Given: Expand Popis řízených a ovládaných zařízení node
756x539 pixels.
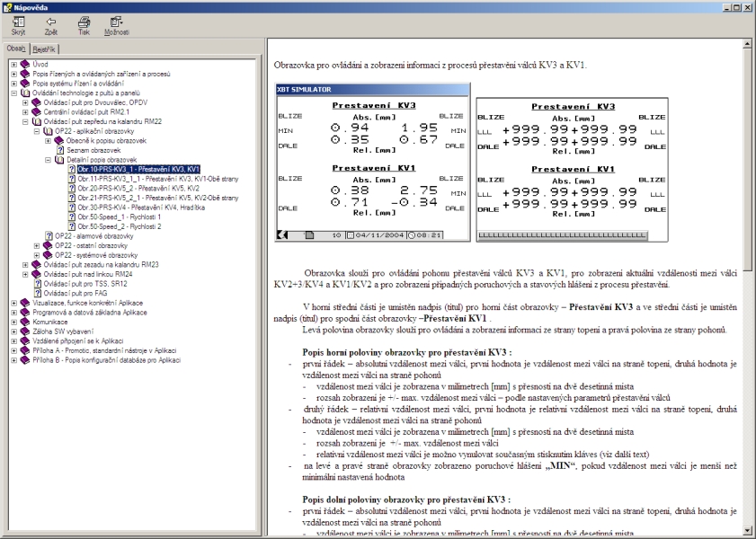Looking at the screenshot, I should (14, 74).
